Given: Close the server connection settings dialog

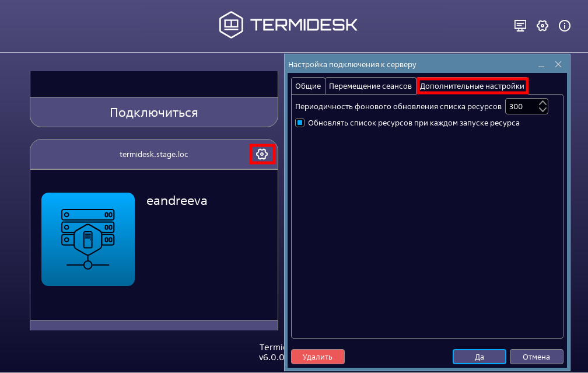Looking at the screenshot, I should point(558,64).
